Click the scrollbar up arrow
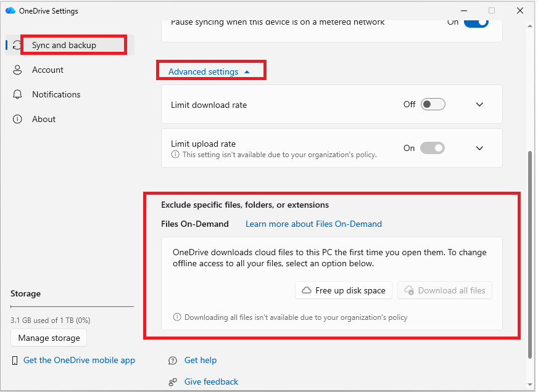The image size is (538, 392). [x=530, y=26]
